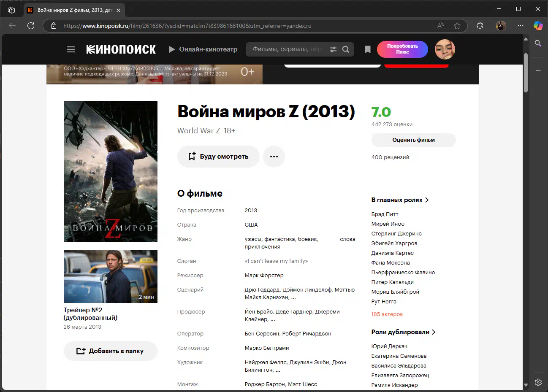The height and width of the screenshot is (392, 548).
Task: Open year 2013 link
Action: click(x=251, y=211)
